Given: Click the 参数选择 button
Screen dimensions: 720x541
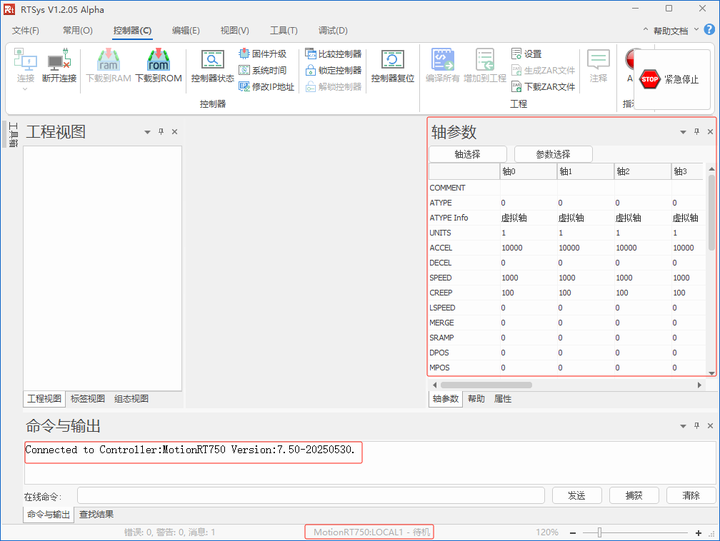Looking at the screenshot, I should 553,154.
